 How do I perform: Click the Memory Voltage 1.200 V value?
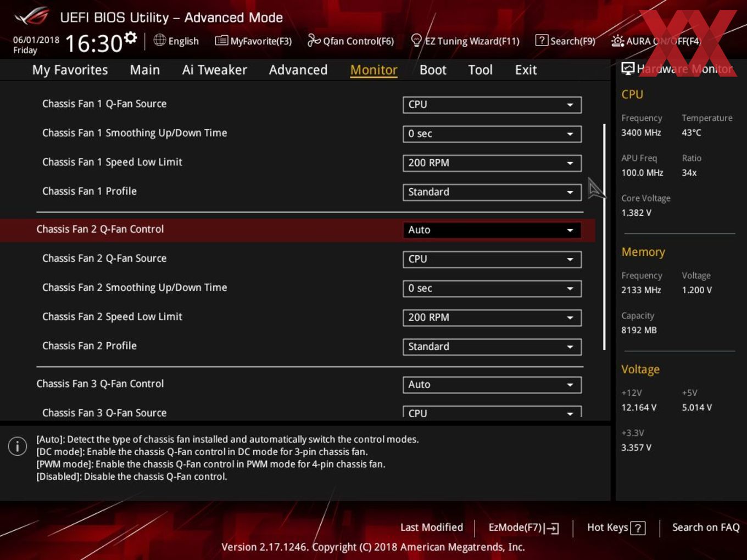(x=697, y=290)
